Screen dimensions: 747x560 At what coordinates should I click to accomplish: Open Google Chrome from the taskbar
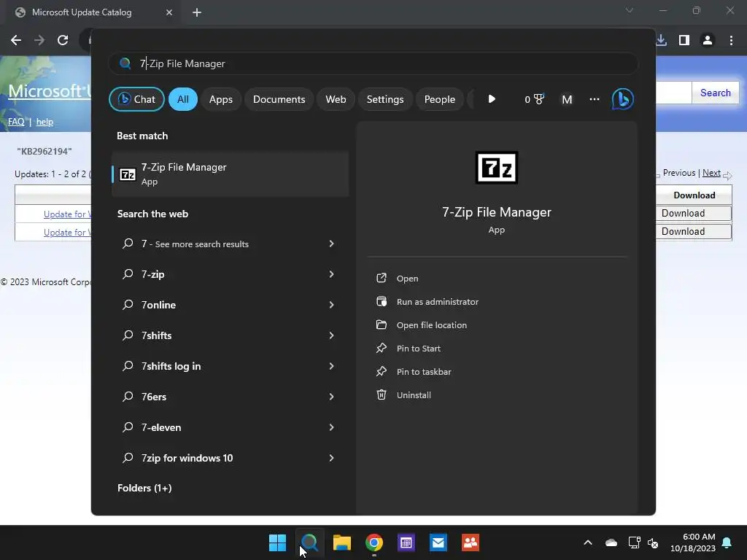(x=374, y=542)
